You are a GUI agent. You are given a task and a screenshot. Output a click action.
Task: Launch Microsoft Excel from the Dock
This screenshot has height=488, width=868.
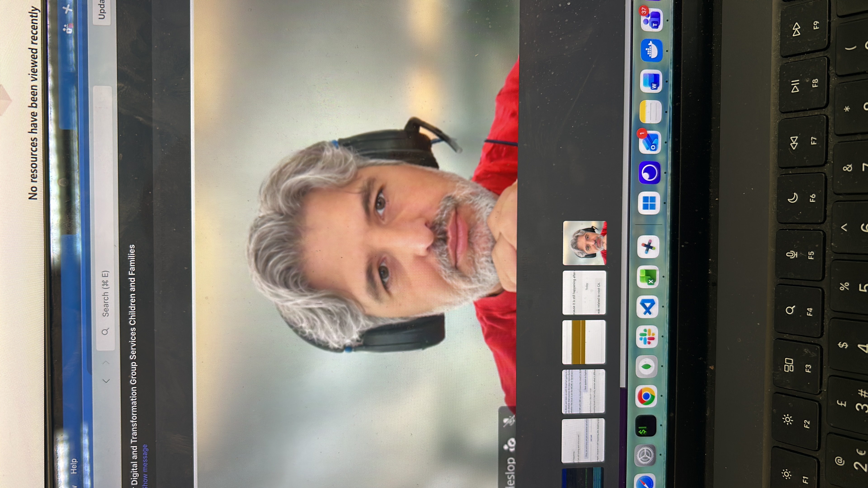(x=647, y=277)
